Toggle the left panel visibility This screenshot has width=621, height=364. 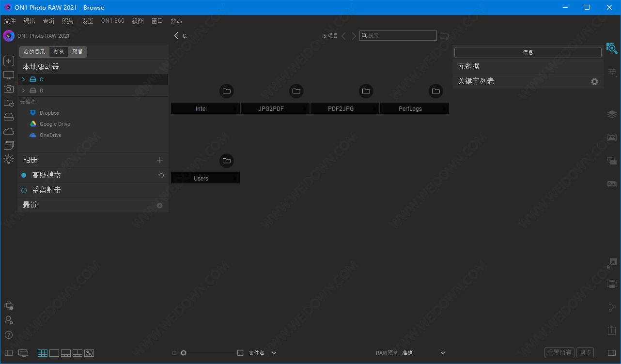click(x=9, y=353)
